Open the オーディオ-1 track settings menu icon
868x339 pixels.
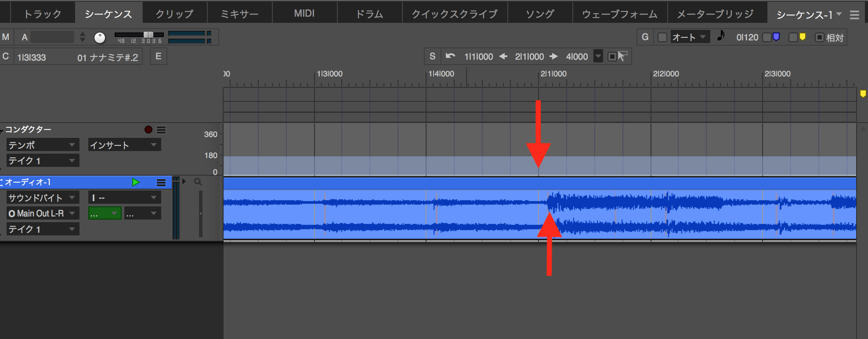161,183
